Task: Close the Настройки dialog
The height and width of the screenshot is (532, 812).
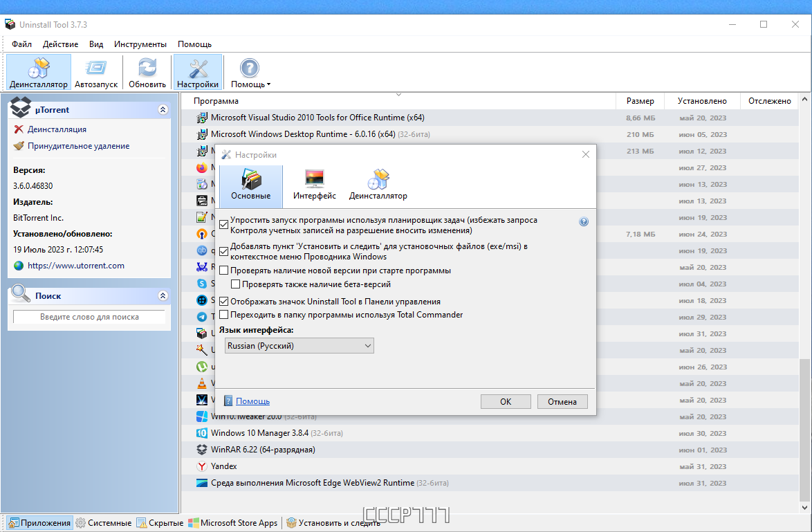Action: (x=586, y=154)
